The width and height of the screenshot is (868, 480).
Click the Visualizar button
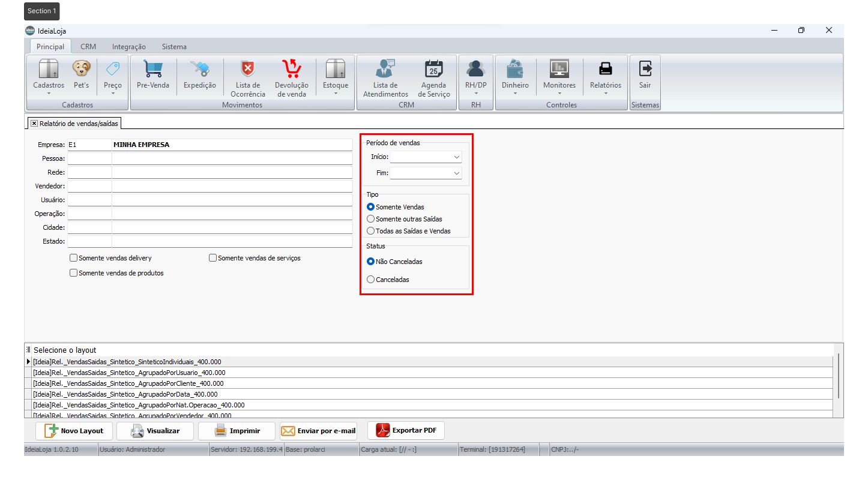155,431
